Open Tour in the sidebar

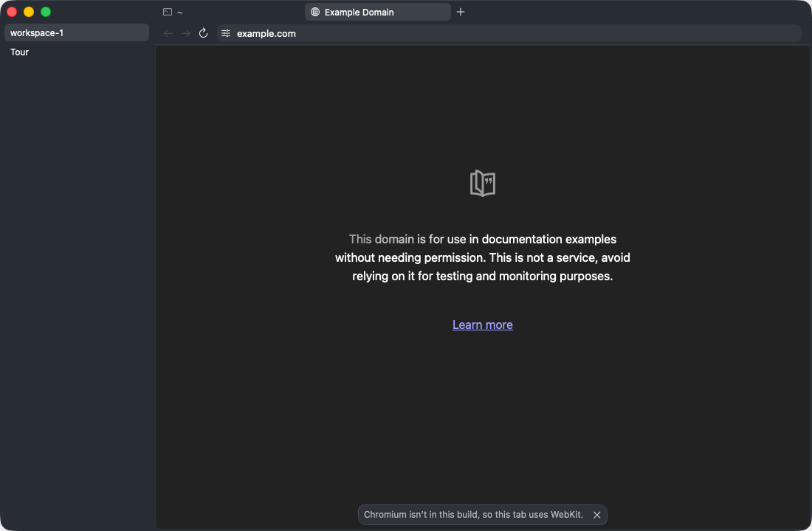pyautogui.click(x=77, y=52)
